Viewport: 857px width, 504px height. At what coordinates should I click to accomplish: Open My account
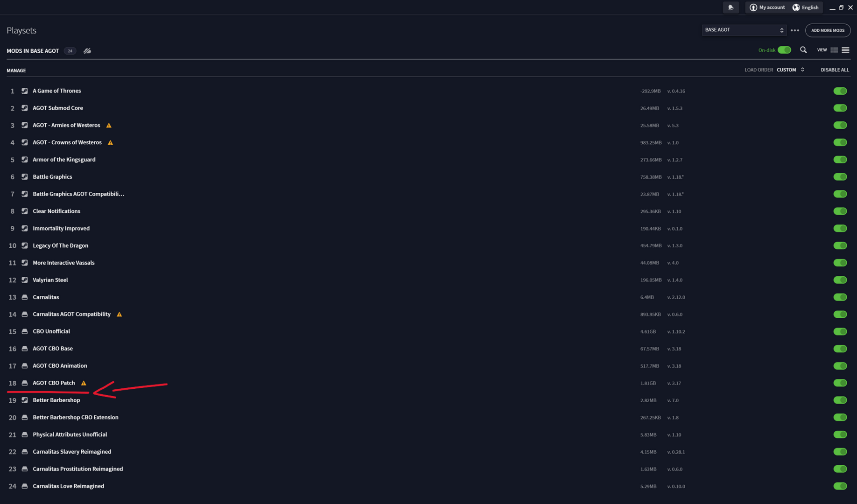coord(767,7)
